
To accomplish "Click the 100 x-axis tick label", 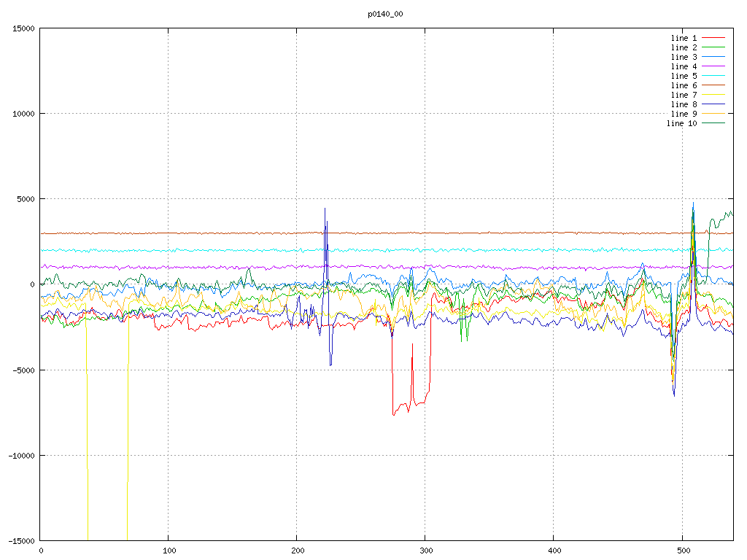I will [169, 551].
